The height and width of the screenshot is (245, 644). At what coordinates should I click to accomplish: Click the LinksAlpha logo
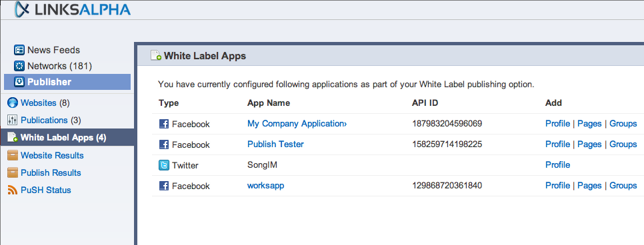coord(71,9)
